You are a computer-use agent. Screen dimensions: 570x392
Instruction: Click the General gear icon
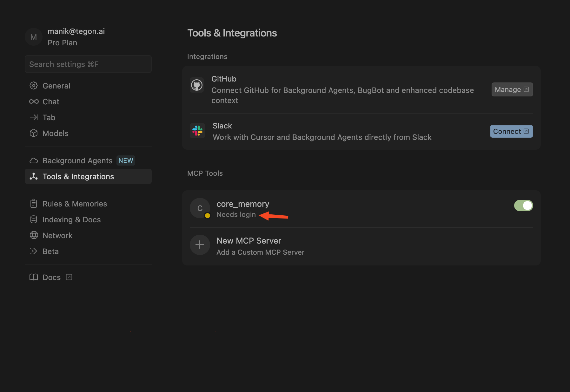[x=34, y=86]
